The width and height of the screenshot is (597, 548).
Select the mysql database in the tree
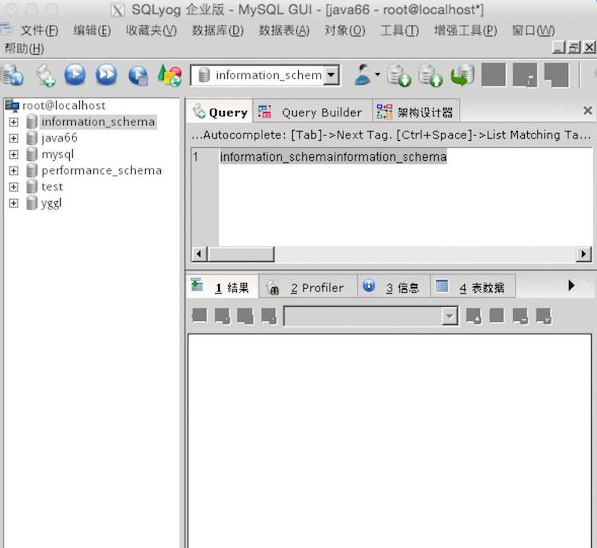click(x=57, y=155)
